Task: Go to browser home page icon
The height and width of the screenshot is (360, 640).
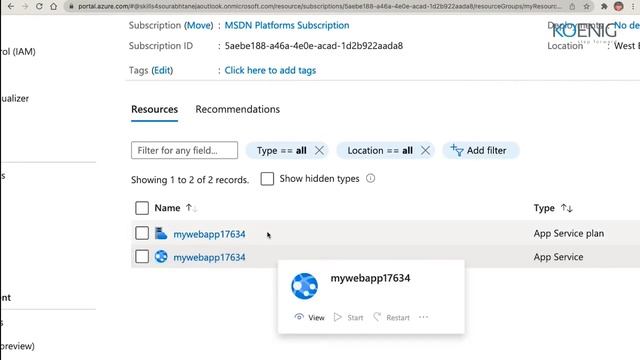Action: tap(53, 7)
